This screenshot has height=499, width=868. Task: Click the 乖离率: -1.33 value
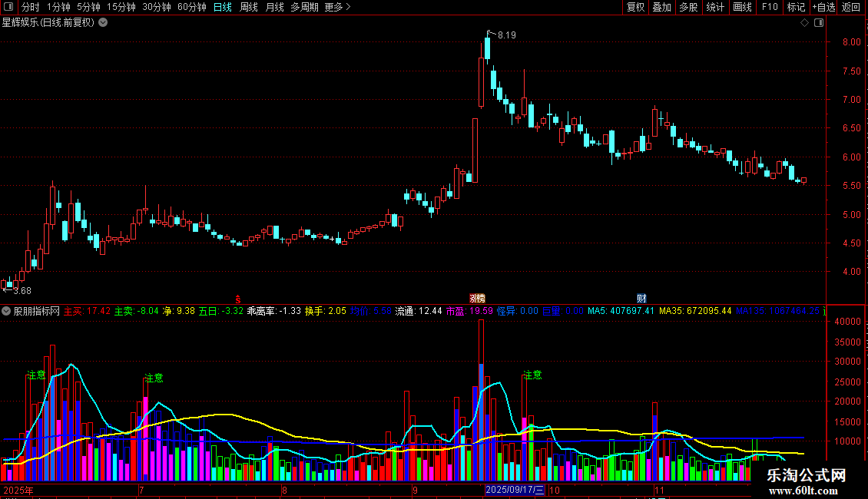(x=274, y=311)
